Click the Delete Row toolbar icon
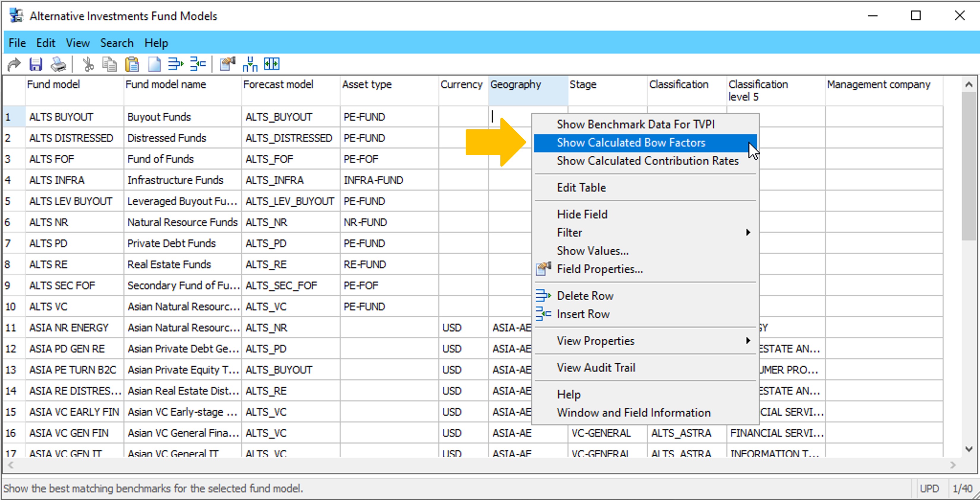 [176, 64]
